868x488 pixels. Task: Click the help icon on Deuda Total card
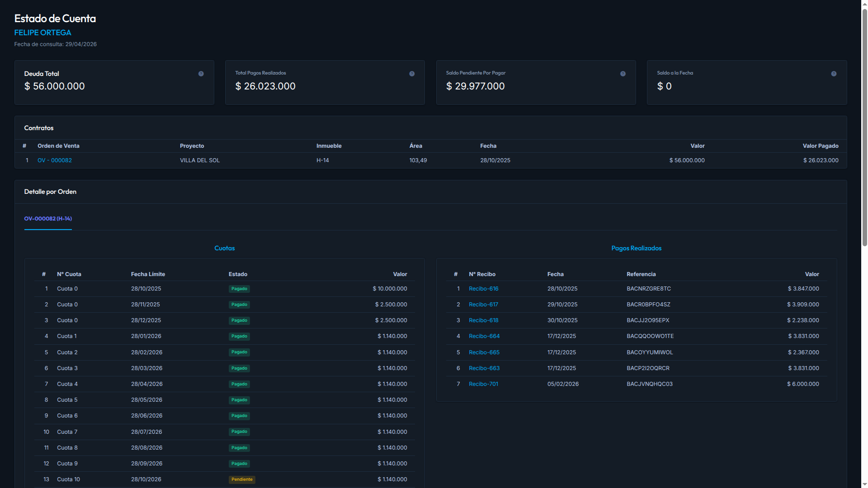coord(201,74)
